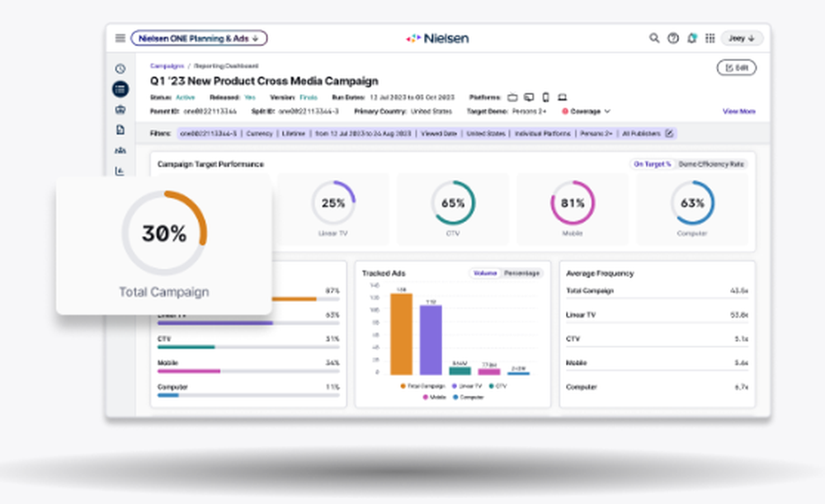Click the purple Linear TV bar in the chart
Image resolution: width=825 pixels, height=504 pixels.
431,340
